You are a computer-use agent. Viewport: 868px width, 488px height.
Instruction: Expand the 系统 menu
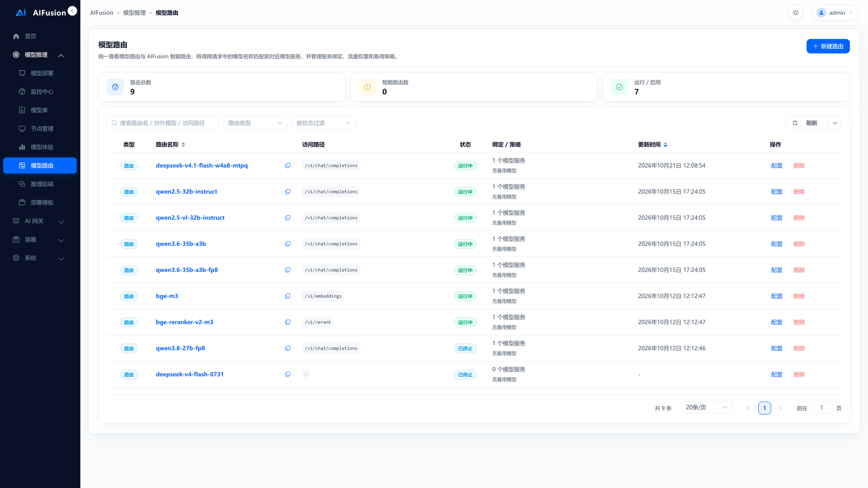pyautogui.click(x=40, y=258)
